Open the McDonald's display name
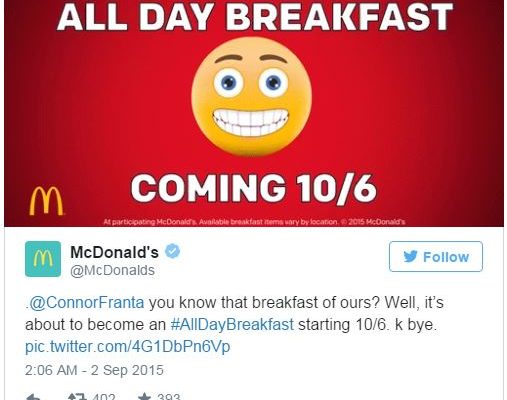 pyautogui.click(x=114, y=252)
